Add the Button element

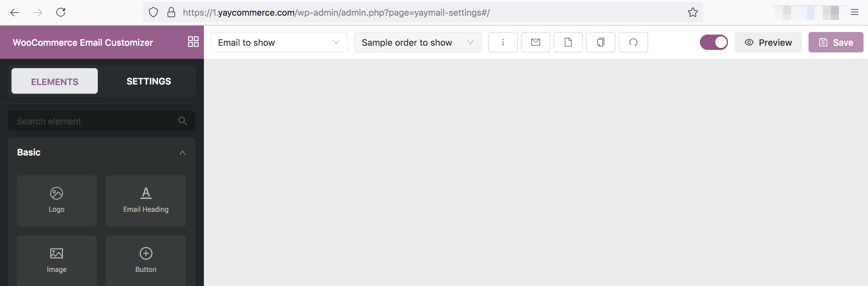pyautogui.click(x=146, y=261)
